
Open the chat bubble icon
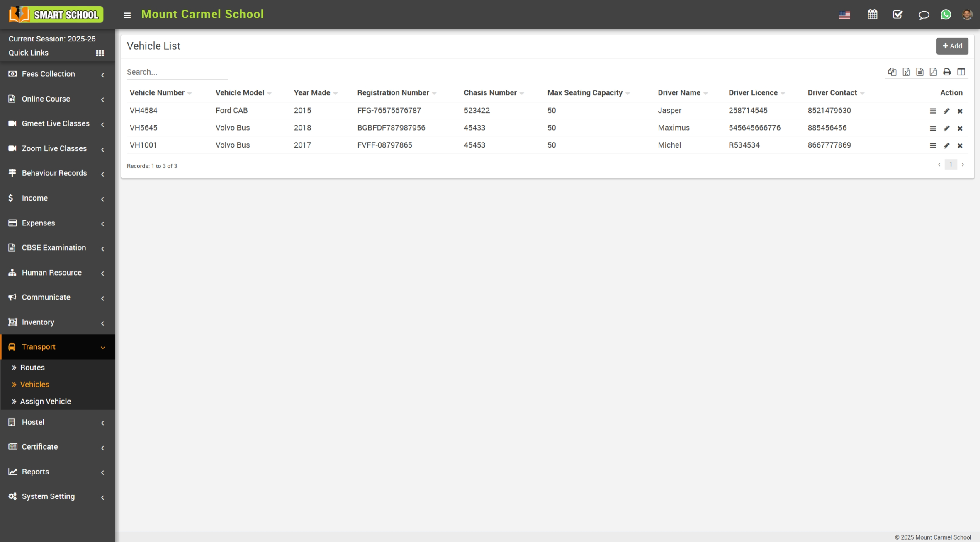(924, 15)
